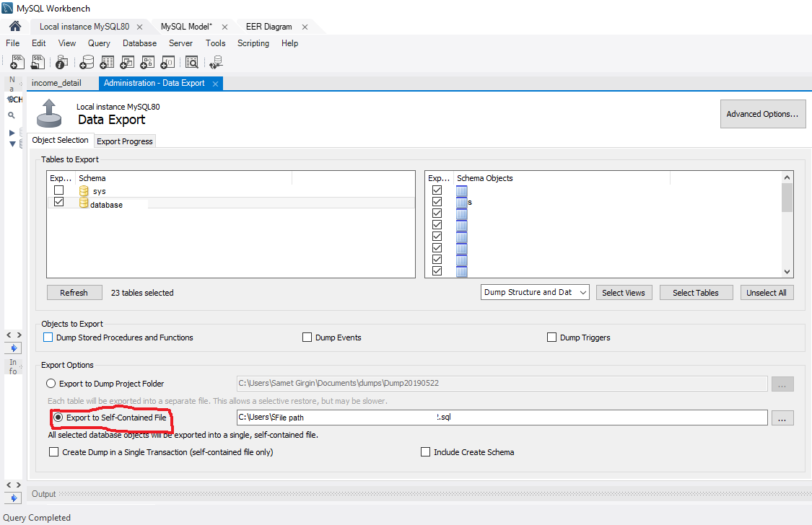Click the table icon in the row labeled s

click(x=461, y=202)
